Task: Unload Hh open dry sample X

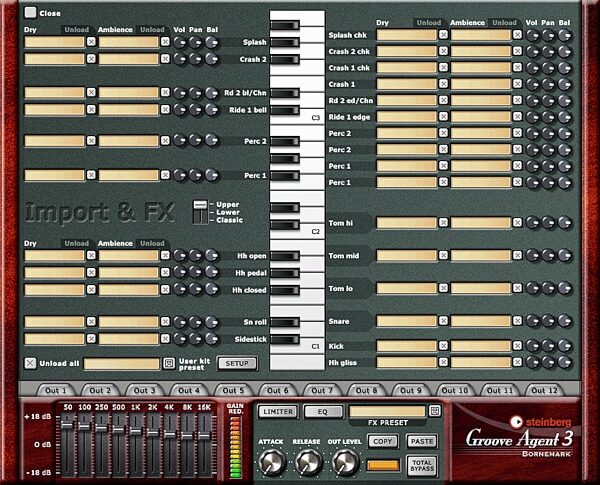Action: 91,255
